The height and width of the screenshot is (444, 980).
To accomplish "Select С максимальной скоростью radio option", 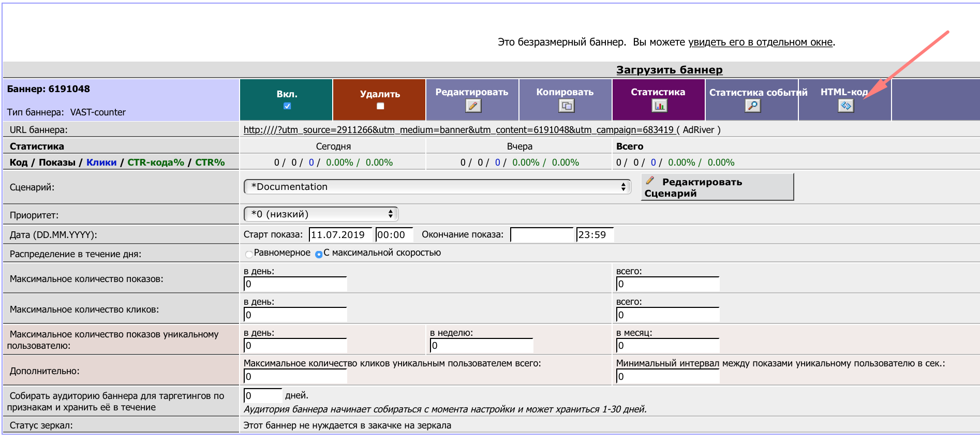I will 319,254.
